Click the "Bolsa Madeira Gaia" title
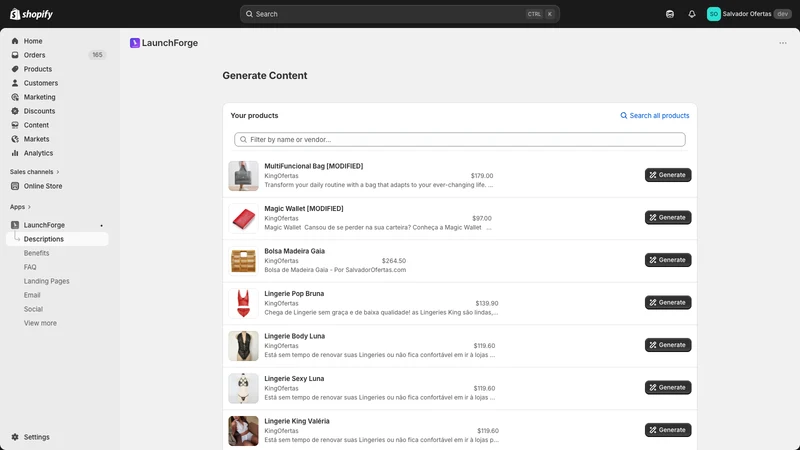Image resolution: width=800 pixels, height=450 pixels. (294, 251)
